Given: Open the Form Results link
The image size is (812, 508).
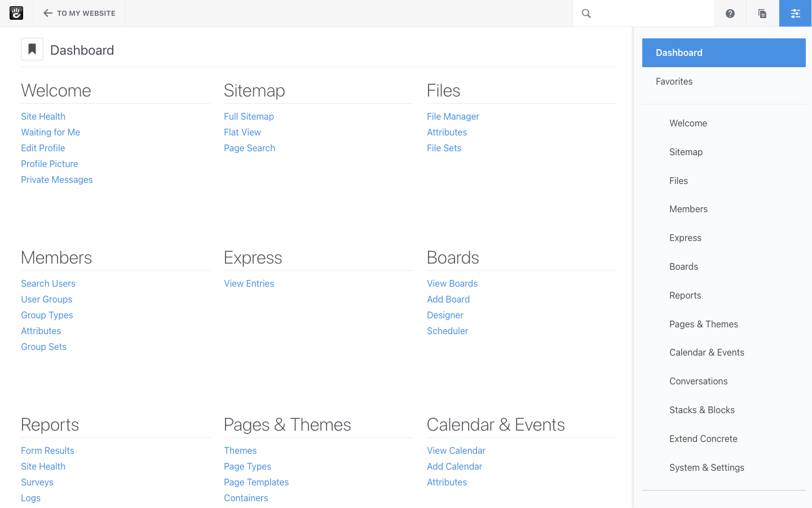Looking at the screenshot, I should pyautogui.click(x=47, y=450).
